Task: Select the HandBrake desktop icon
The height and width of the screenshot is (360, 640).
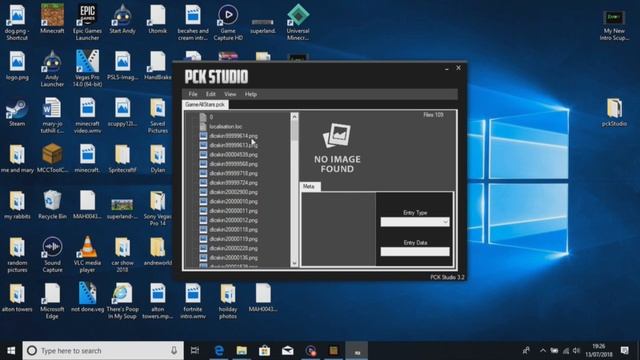Action: click(158, 65)
